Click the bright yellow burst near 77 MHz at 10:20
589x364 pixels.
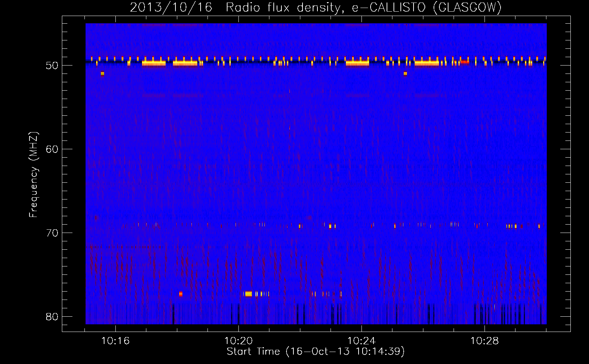point(248,294)
